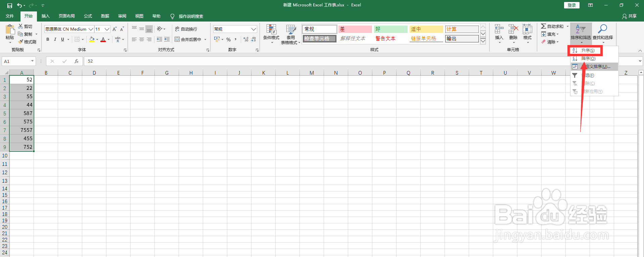Open the Find and Select magnifier

tap(602, 29)
